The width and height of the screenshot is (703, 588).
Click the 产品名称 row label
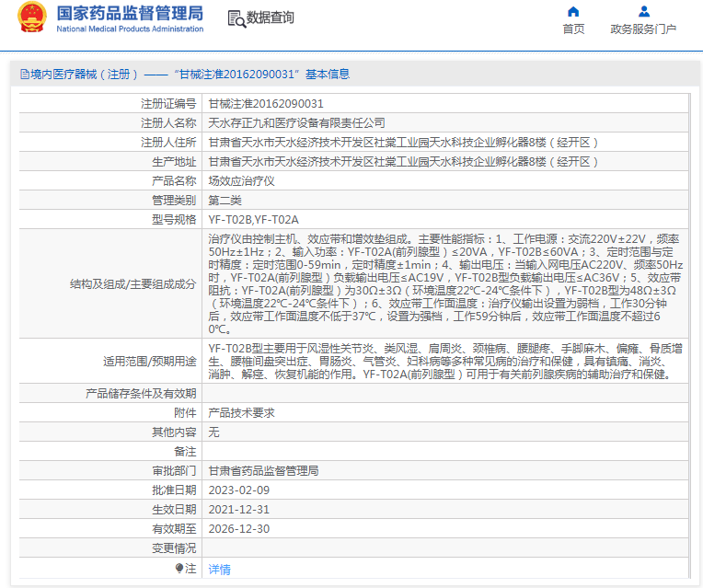[x=174, y=180]
